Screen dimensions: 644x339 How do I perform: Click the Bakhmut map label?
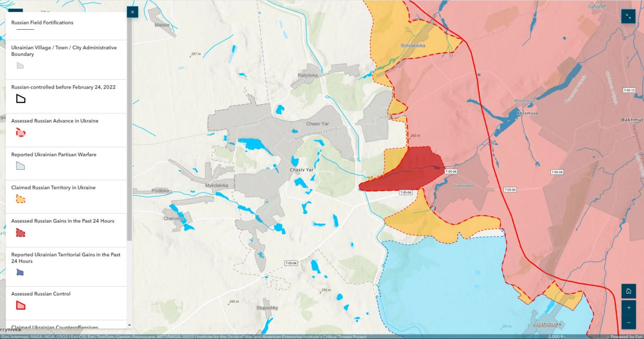point(632,120)
